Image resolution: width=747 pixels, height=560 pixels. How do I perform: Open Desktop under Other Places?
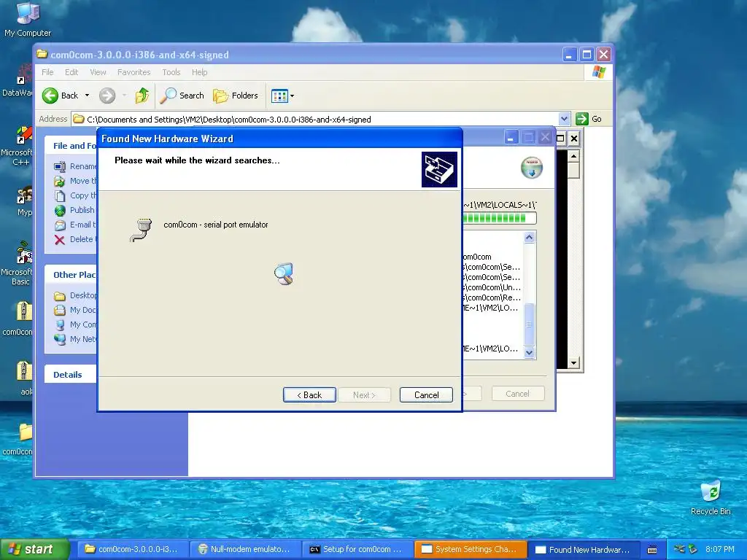83,296
